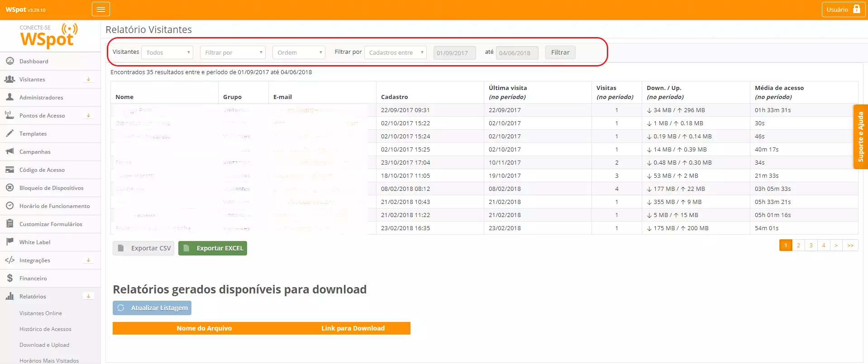868x364 pixels.
Task: Click Atualizar Listagem refresh button
Action: point(152,307)
